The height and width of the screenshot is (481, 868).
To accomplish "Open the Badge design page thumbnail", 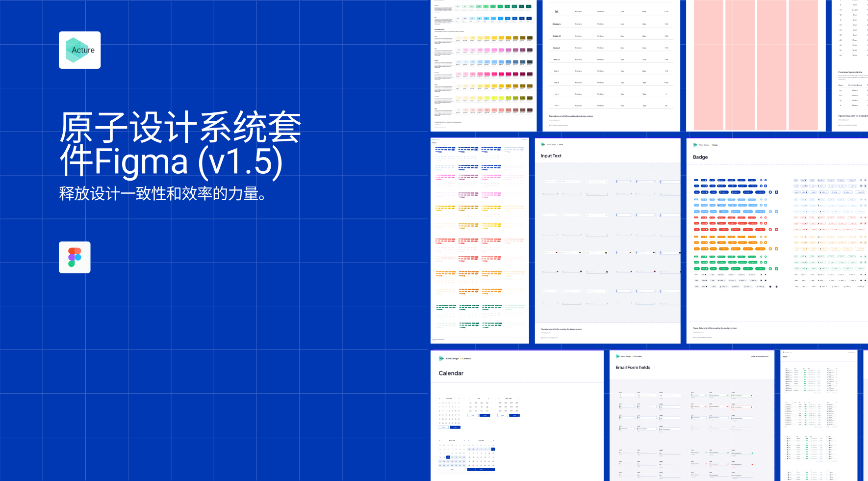I will point(777,241).
